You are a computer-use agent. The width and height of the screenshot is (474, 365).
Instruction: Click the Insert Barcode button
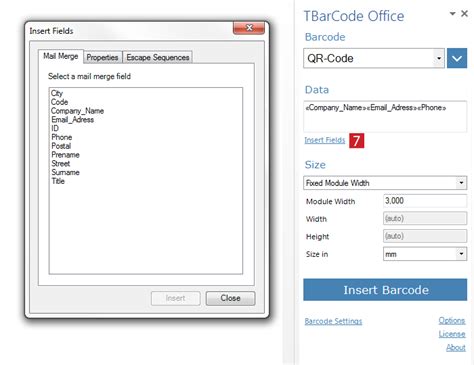coord(385,290)
